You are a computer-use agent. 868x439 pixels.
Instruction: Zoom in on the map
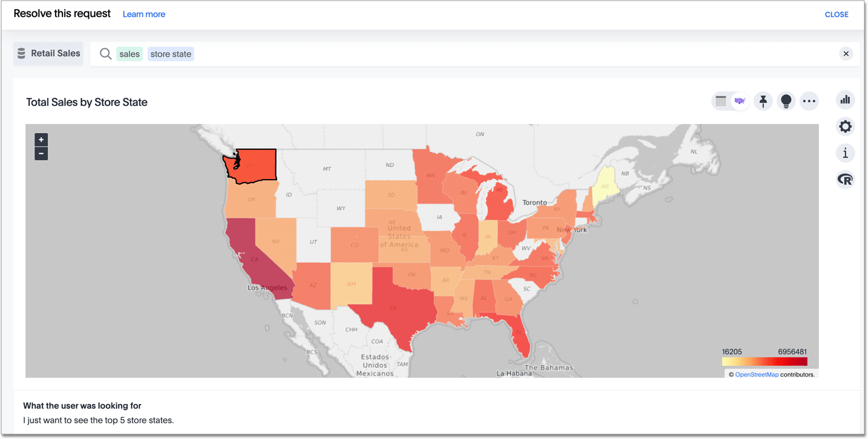coord(41,140)
